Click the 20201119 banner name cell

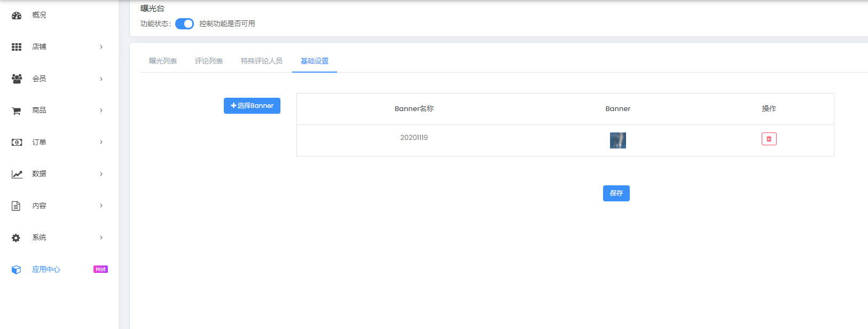pos(414,138)
